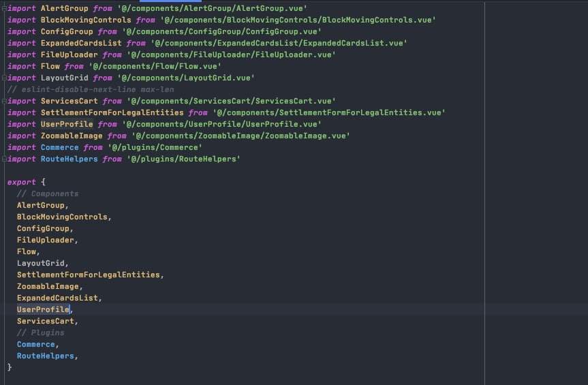The image size is (588, 385).
Task: Click the '@/components/UserProfile/UserProfile.vue' path
Action: click(x=221, y=125)
